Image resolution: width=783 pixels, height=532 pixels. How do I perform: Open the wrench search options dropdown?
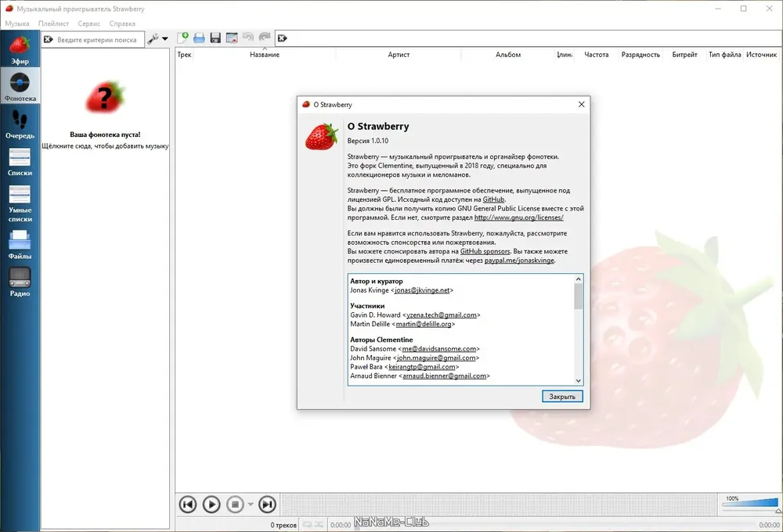(x=158, y=38)
